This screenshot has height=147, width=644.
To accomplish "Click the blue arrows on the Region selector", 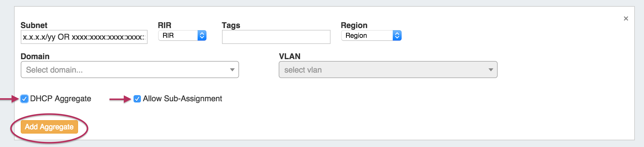I will (397, 36).
